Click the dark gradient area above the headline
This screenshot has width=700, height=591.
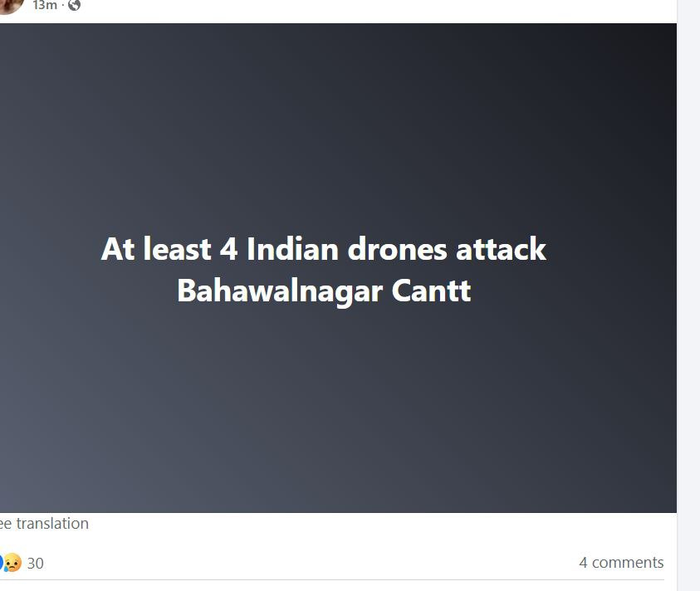(x=338, y=125)
